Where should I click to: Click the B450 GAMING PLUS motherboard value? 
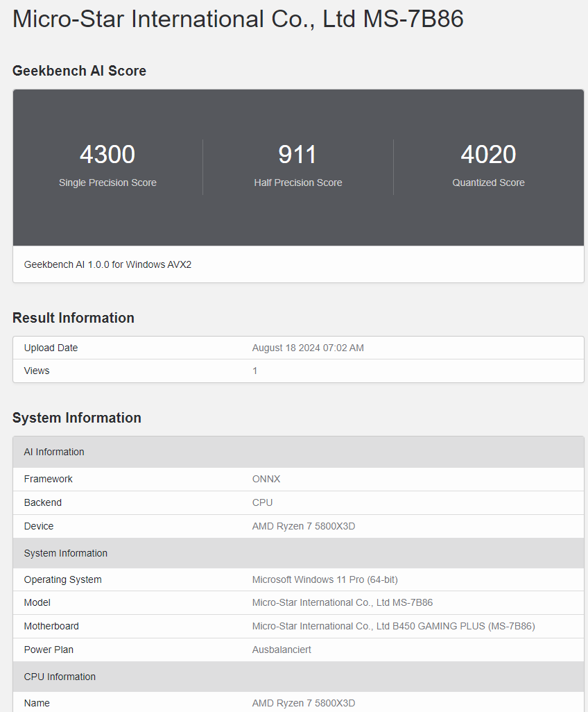point(393,626)
